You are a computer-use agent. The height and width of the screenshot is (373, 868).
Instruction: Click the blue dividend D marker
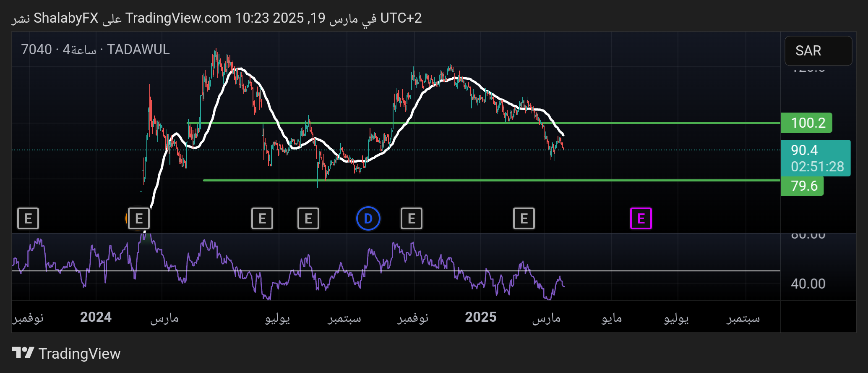pos(368,218)
